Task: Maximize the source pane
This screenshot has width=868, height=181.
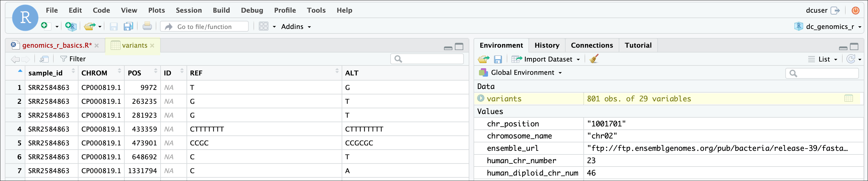Action: pos(459,46)
